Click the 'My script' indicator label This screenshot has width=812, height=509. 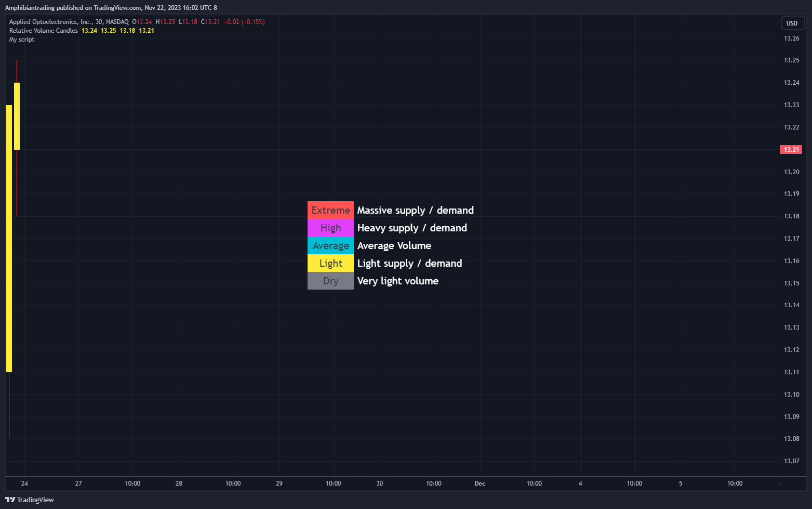pos(22,40)
